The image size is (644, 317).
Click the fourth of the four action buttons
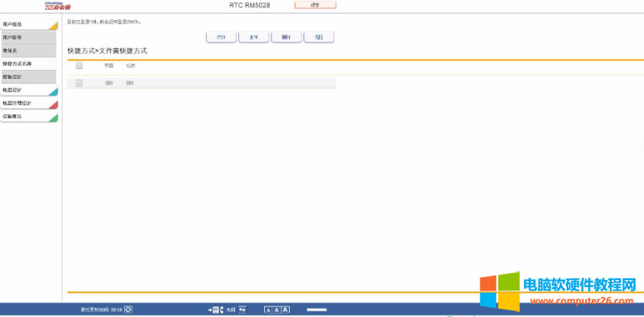tap(319, 37)
